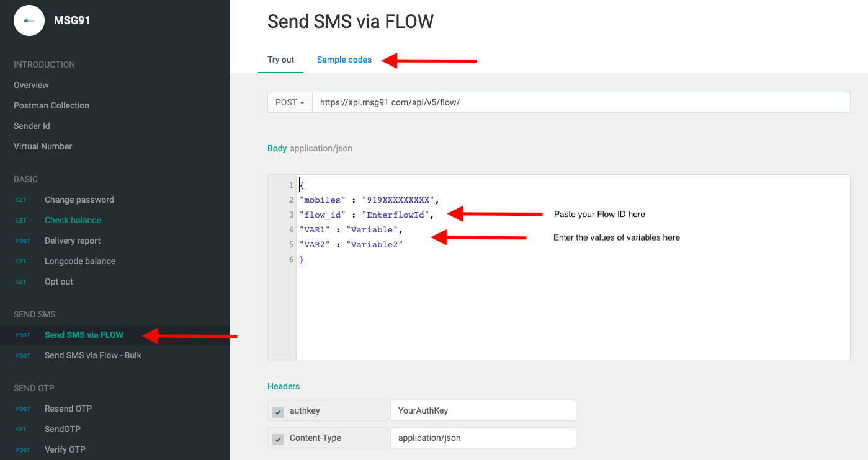Click the INTRODUCTION section label
The width and height of the screenshot is (868, 460).
(44, 64)
